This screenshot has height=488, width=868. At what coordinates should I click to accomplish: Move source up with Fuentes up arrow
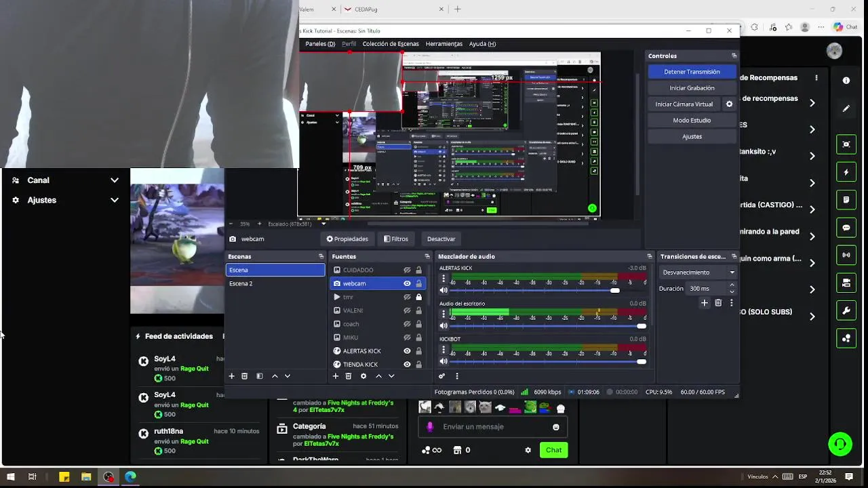pos(378,376)
